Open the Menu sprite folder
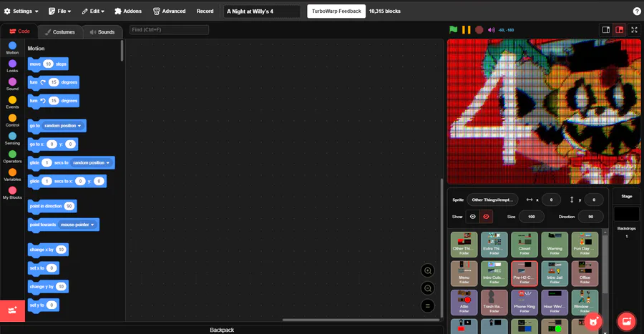Screen dimensions: 644x334 464,274
